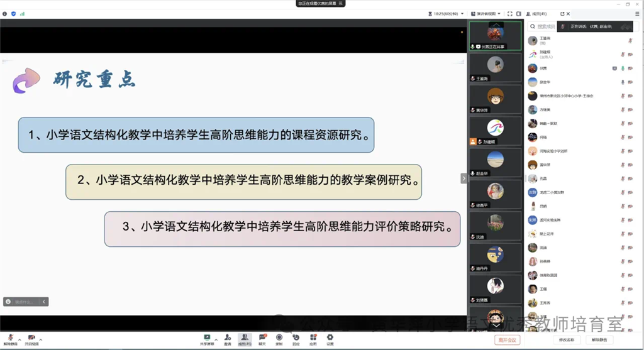Open the meeting timer dropdown arrow
This screenshot has width=644, height=350.
click(x=462, y=14)
